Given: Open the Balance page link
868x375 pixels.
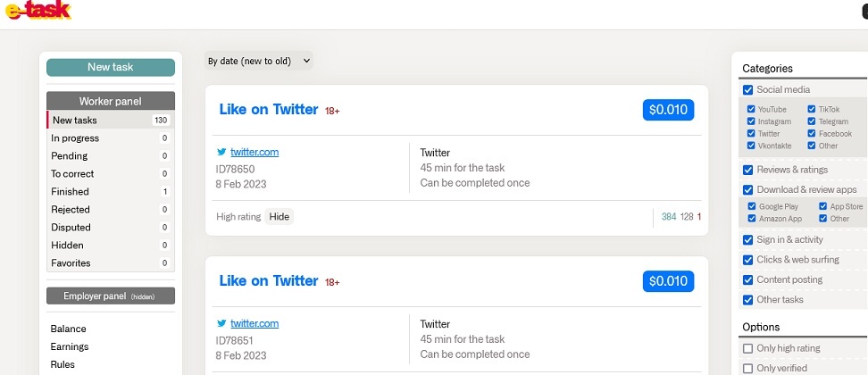Looking at the screenshot, I should (69, 329).
